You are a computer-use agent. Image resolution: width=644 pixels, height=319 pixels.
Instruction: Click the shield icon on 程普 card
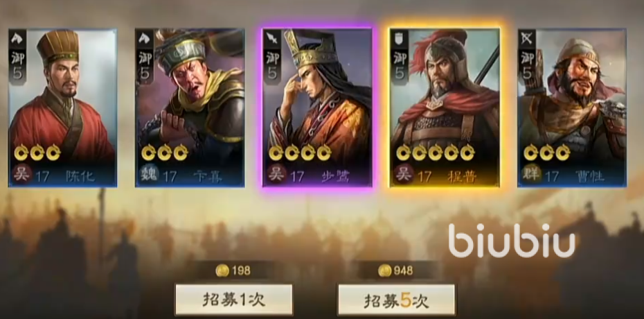[400, 39]
